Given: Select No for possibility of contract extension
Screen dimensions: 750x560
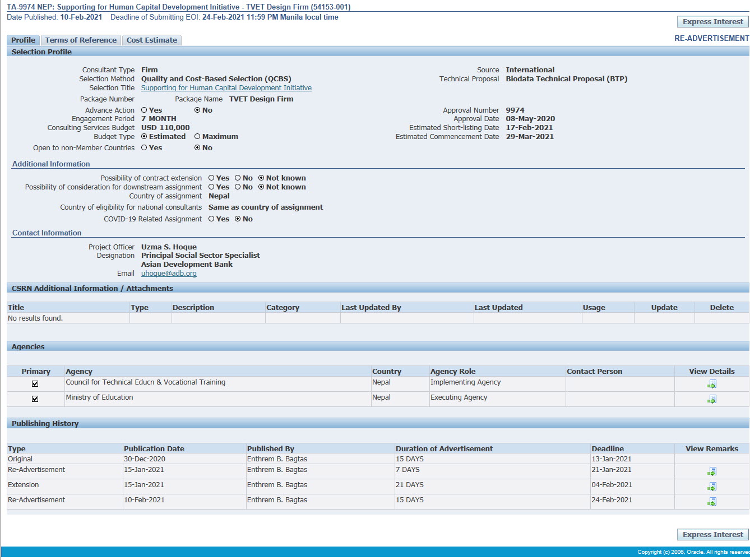Looking at the screenshot, I should [238, 178].
